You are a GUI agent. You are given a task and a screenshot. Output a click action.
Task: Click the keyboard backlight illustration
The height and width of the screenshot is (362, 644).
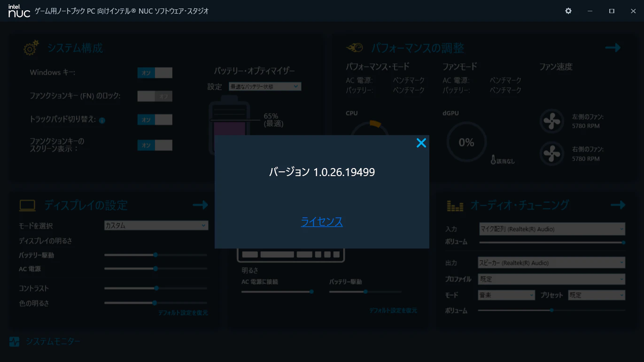291,255
